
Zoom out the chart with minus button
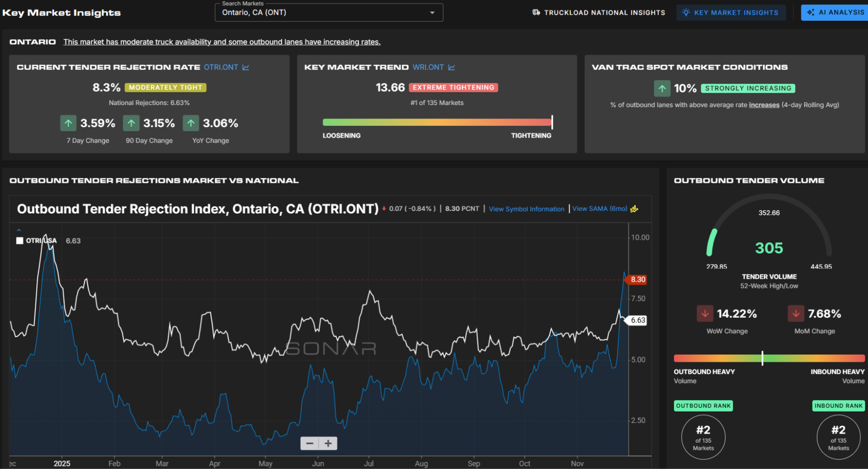click(310, 443)
